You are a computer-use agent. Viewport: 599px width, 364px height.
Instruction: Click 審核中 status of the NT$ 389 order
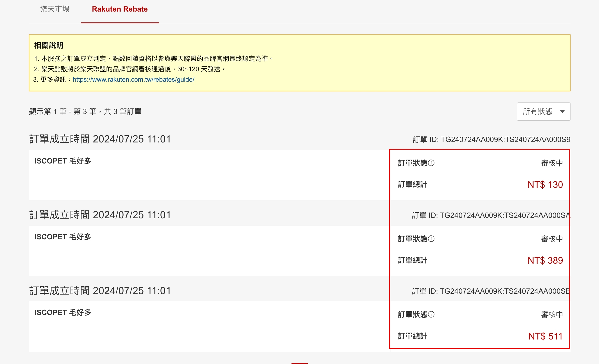click(x=552, y=239)
